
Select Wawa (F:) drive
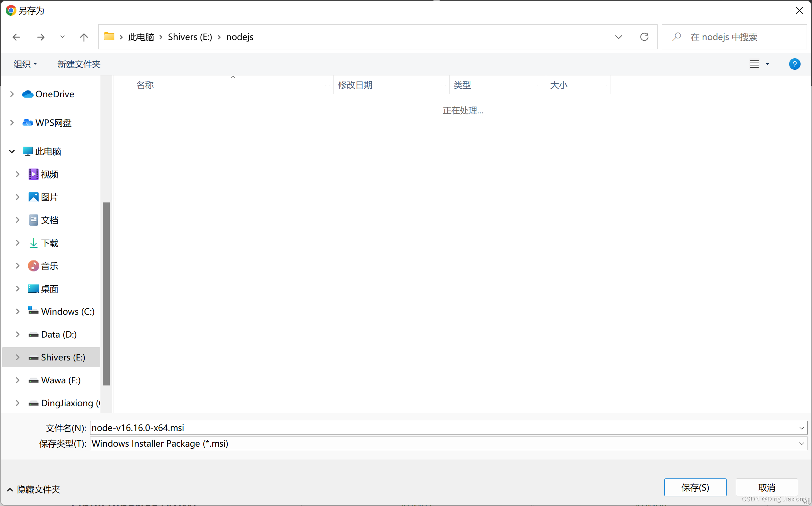click(61, 380)
